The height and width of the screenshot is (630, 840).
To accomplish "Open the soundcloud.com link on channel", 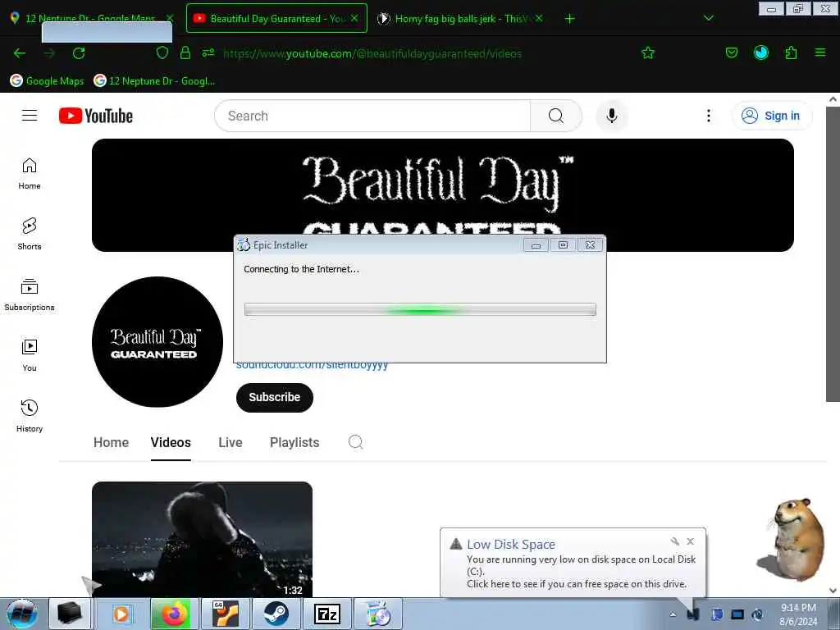I will point(312,367).
